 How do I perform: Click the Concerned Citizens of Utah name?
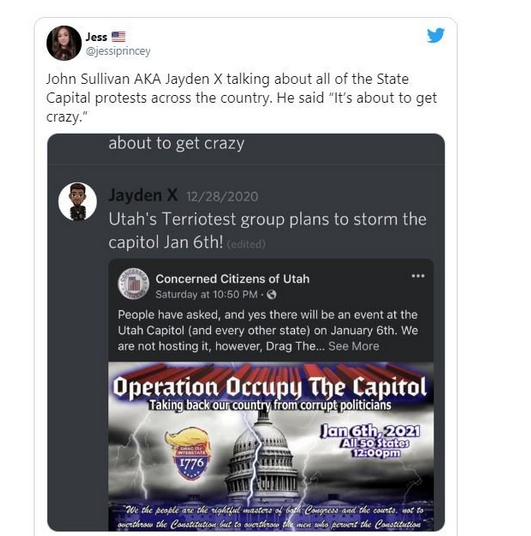coord(233,279)
